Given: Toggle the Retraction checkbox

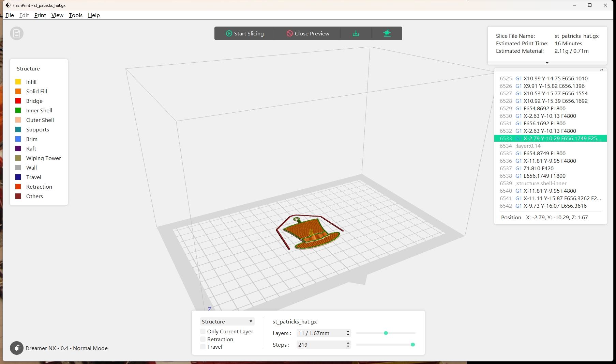Looking at the screenshot, I should (x=203, y=339).
